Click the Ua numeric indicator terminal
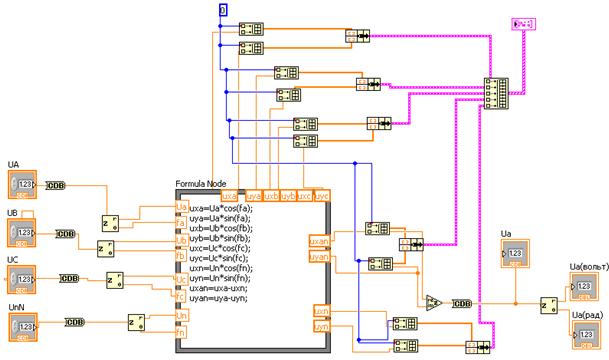 [515, 254]
